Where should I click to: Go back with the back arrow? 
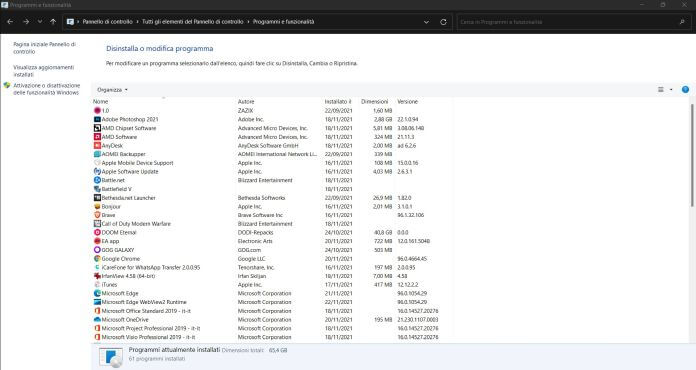[x=10, y=21]
